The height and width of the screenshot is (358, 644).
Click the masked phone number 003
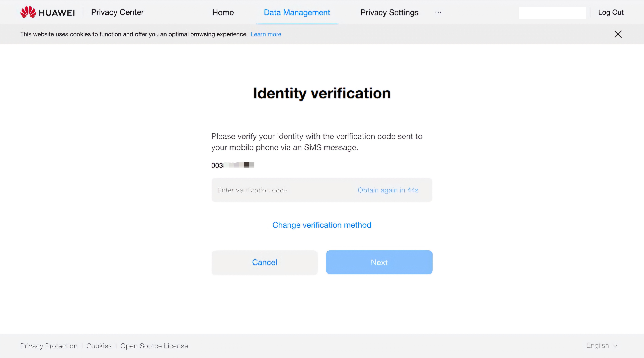click(232, 165)
